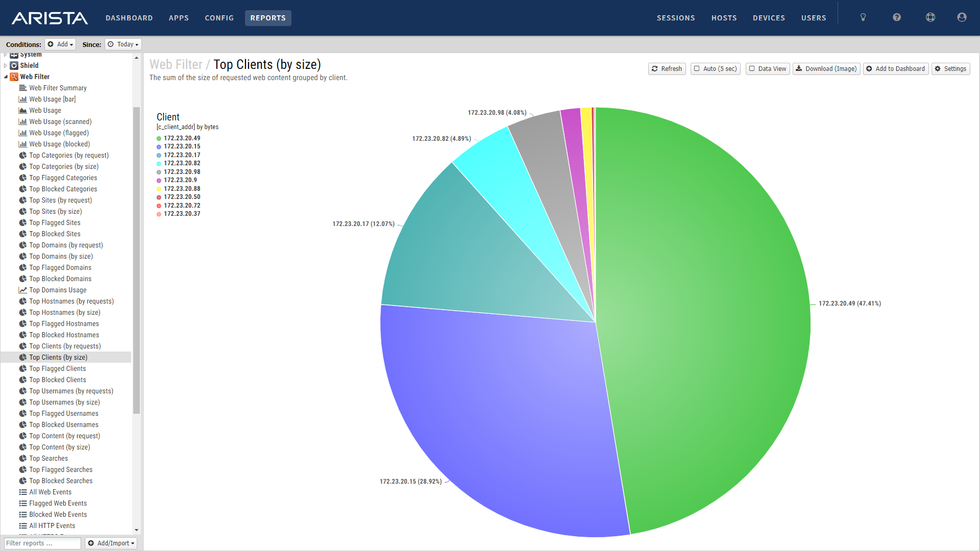
Task: Toggle 172.23.20.49 legend entry visibility
Action: (x=182, y=138)
